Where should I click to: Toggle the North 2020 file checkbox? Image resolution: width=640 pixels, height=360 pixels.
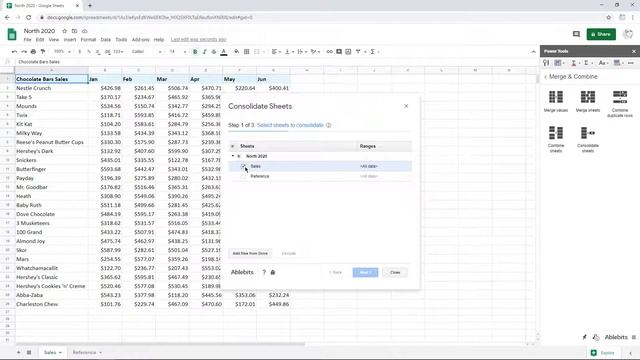239,156
